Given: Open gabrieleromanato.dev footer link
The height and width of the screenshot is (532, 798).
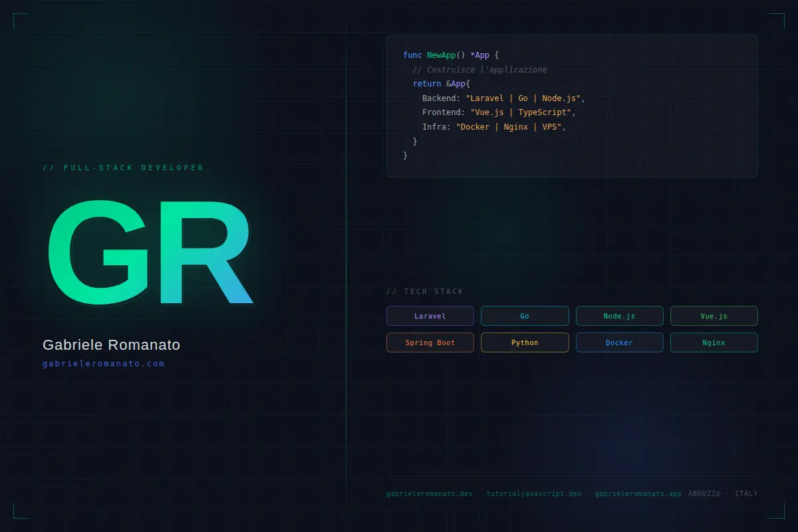Looking at the screenshot, I should tap(430, 493).
